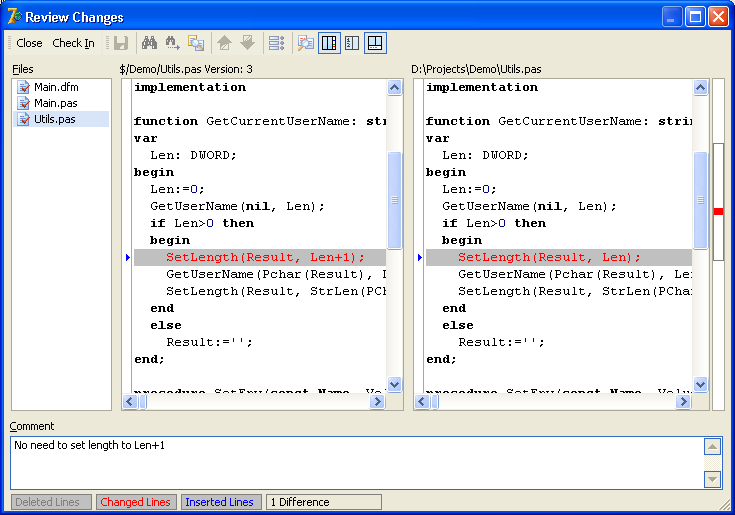Open Find with the binoculars icon

tap(150, 43)
